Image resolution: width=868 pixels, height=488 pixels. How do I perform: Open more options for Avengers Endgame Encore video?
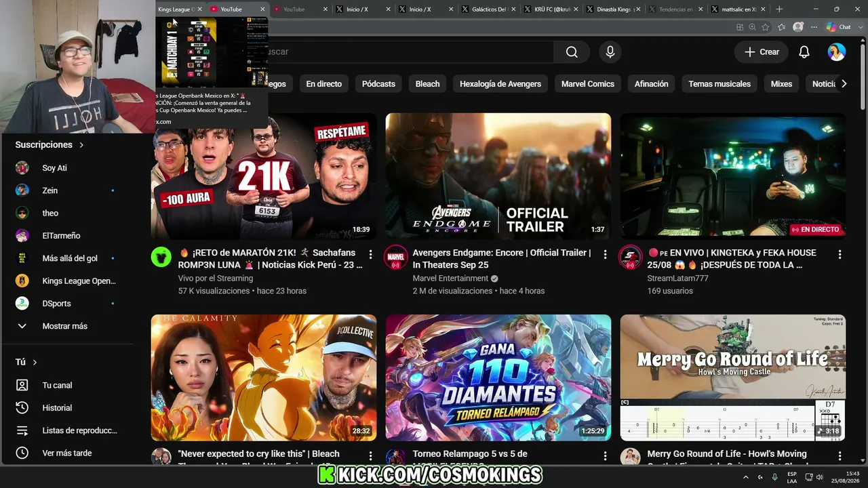pyautogui.click(x=605, y=254)
